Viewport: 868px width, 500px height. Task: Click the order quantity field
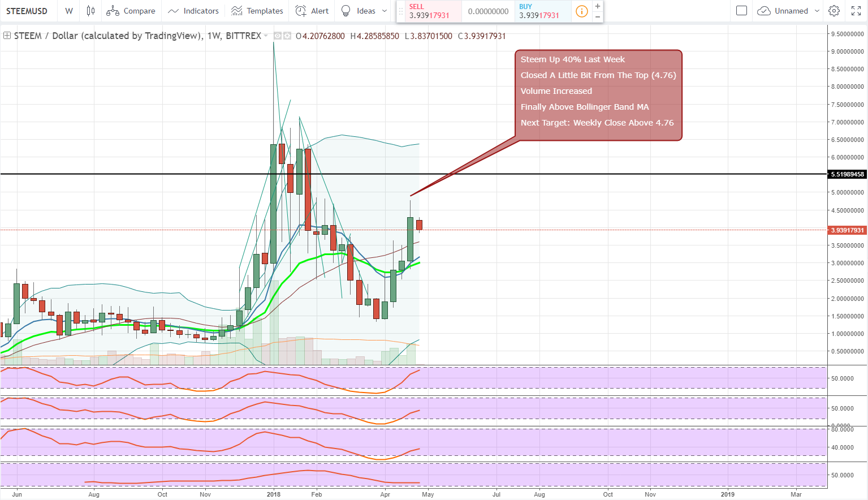[x=489, y=11]
